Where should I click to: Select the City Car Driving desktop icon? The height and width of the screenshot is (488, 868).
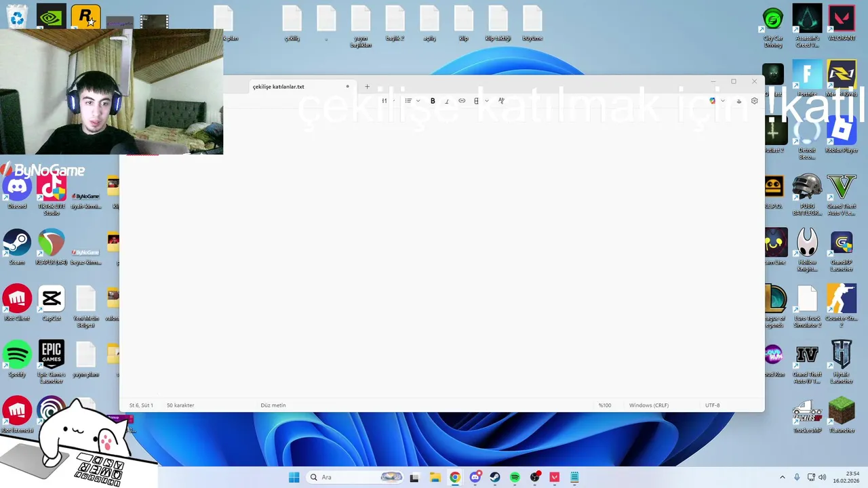click(x=773, y=26)
